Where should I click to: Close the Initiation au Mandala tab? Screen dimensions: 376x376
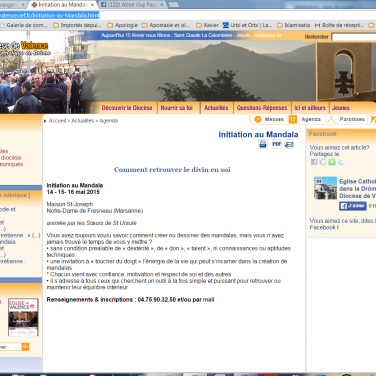click(92, 5)
